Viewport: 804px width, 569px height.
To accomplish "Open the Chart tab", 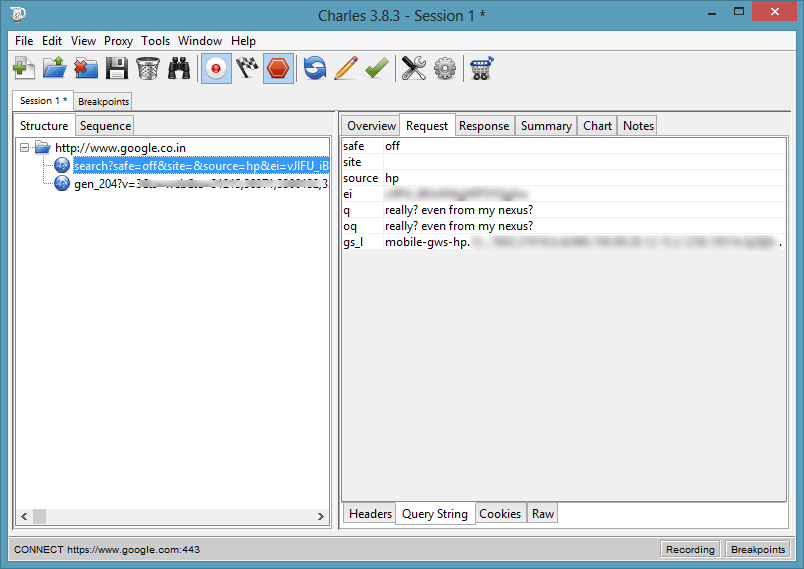I will (x=597, y=126).
